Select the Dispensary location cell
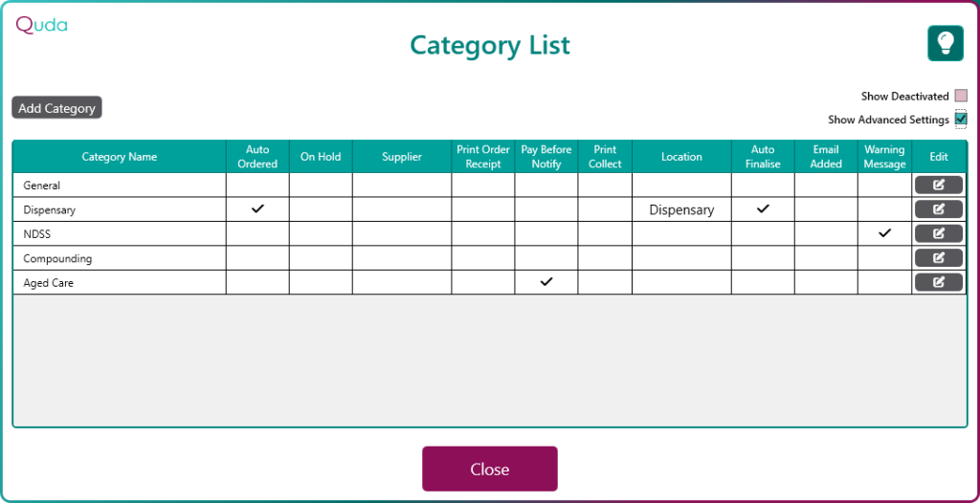Viewport: 980px width, 503px height. point(681,210)
